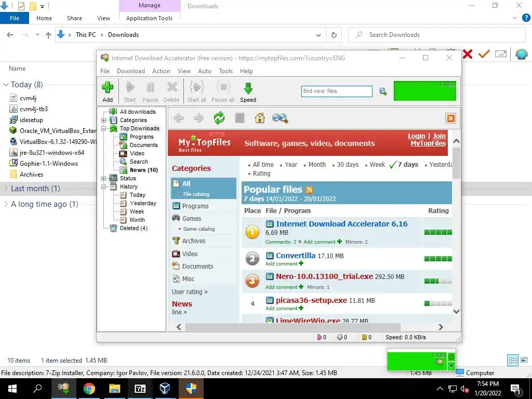Expand the Last month (1) group

coord(5,189)
